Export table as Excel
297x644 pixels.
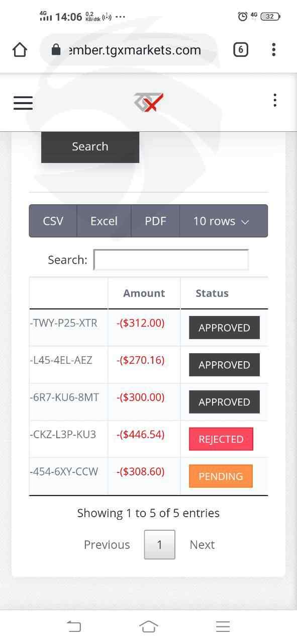pos(104,221)
